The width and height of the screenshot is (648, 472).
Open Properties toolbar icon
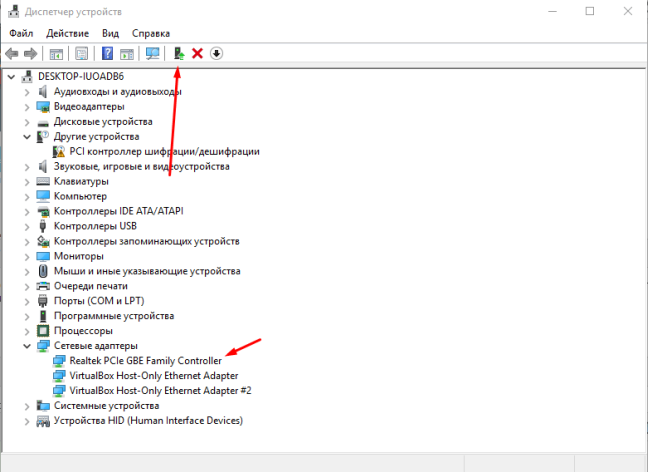pyautogui.click(x=81, y=54)
